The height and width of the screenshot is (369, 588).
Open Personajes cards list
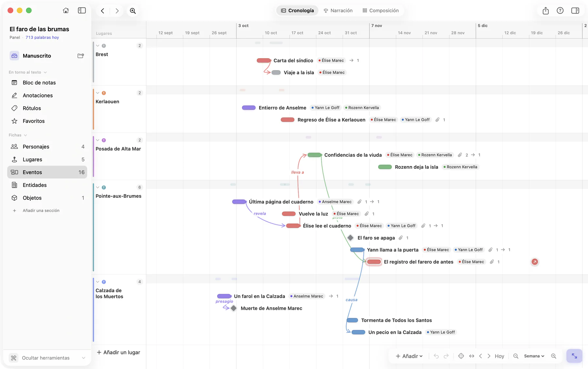pyautogui.click(x=47, y=147)
